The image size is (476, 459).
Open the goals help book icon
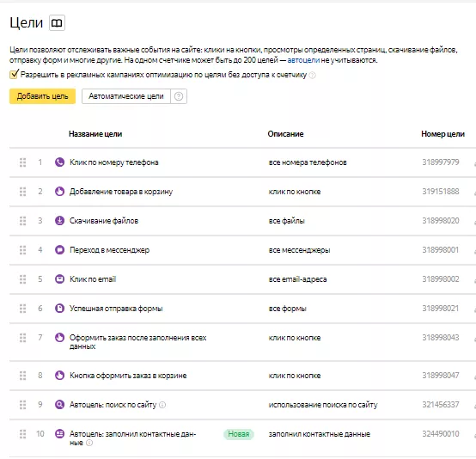(57, 23)
